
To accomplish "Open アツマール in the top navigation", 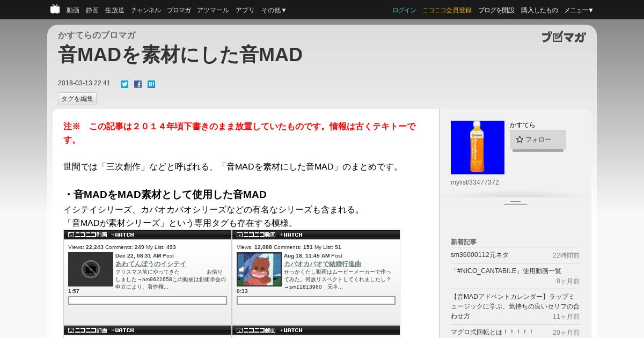I will 213,10.
